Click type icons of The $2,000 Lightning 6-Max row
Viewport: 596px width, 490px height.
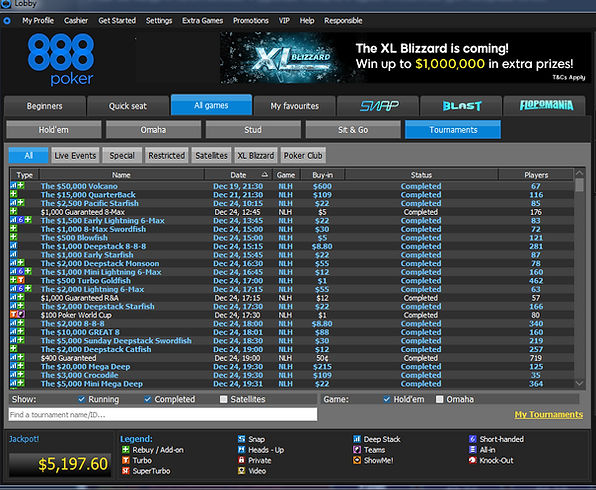[x=21, y=289]
